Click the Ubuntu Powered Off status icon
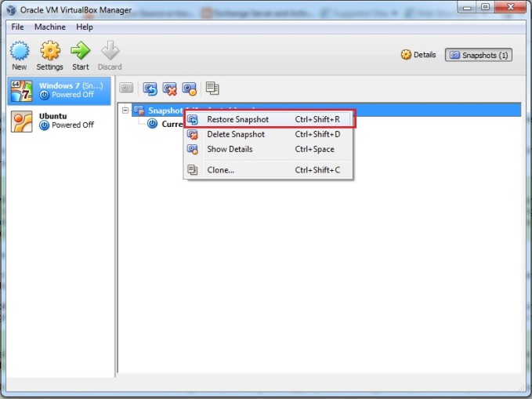Viewport: 532px width, 399px height. [x=44, y=125]
